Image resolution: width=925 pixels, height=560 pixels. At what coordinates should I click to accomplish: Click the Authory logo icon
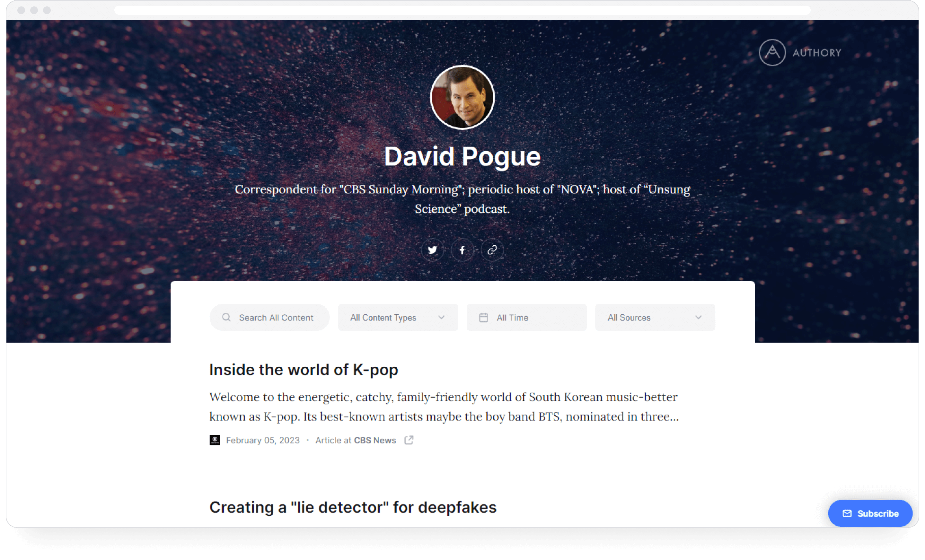click(772, 53)
